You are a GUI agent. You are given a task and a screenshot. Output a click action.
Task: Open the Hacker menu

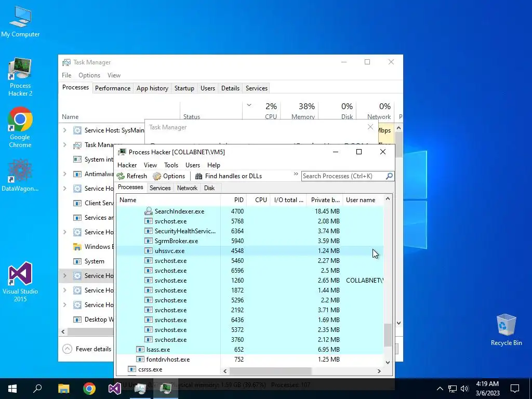pos(127,165)
